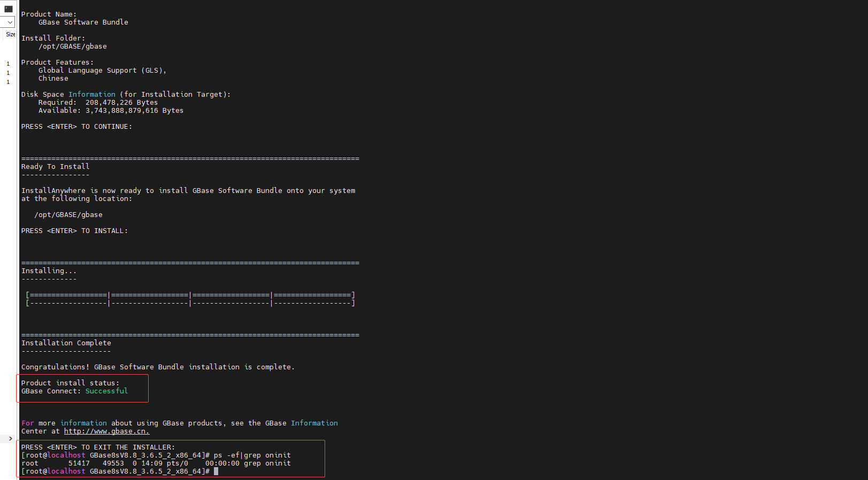Screen dimensions: 868x480
Task: Open the http://www.gbase.cn. link
Action: click(x=106, y=431)
